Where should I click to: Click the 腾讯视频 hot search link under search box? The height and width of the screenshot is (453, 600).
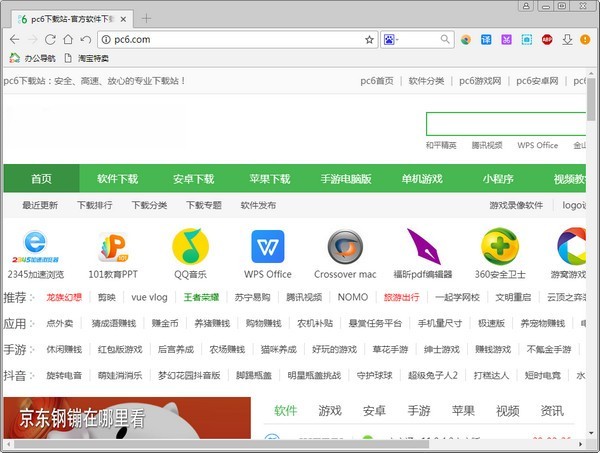487,145
